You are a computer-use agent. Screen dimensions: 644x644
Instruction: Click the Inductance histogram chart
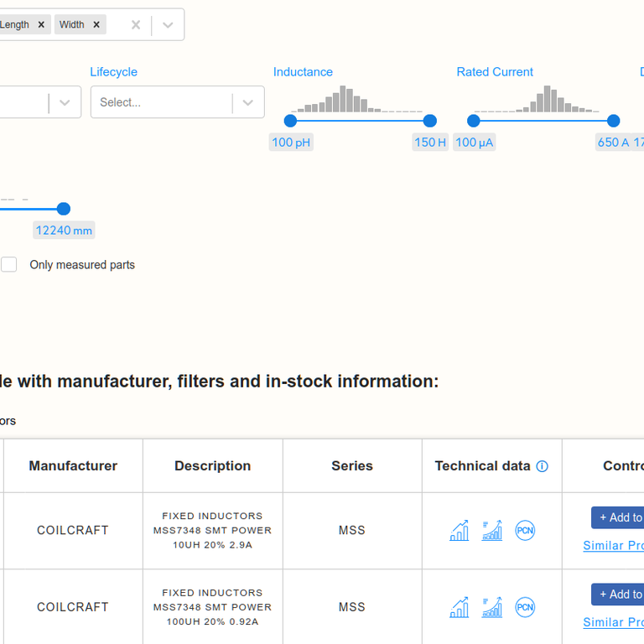click(x=356, y=99)
